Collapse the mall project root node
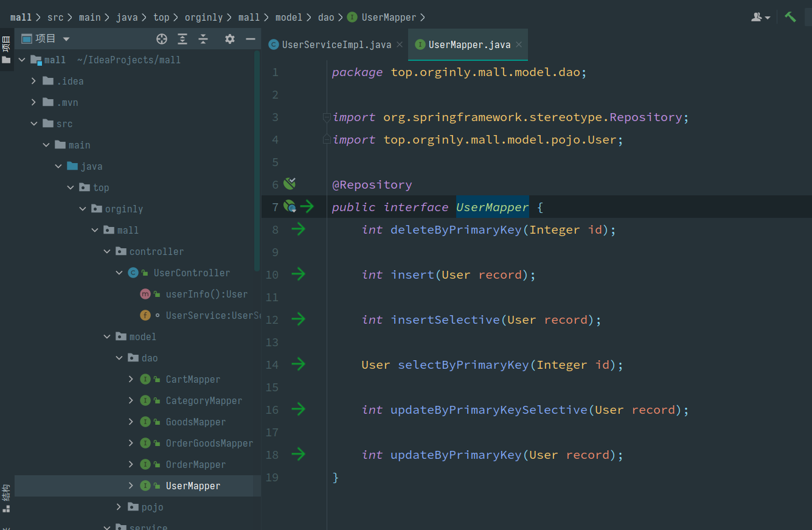Screen dimensions: 812x530 click(x=22, y=60)
